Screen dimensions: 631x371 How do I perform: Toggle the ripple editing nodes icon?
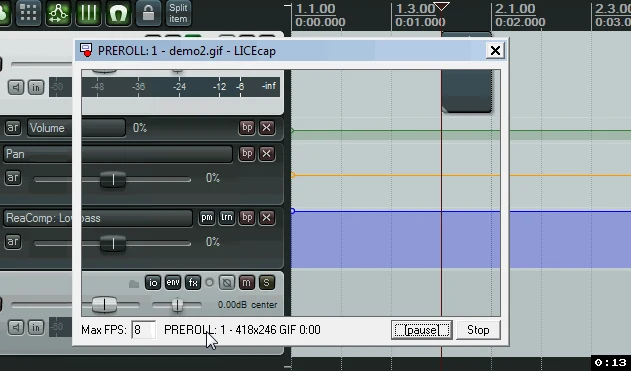[x=58, y=13]
